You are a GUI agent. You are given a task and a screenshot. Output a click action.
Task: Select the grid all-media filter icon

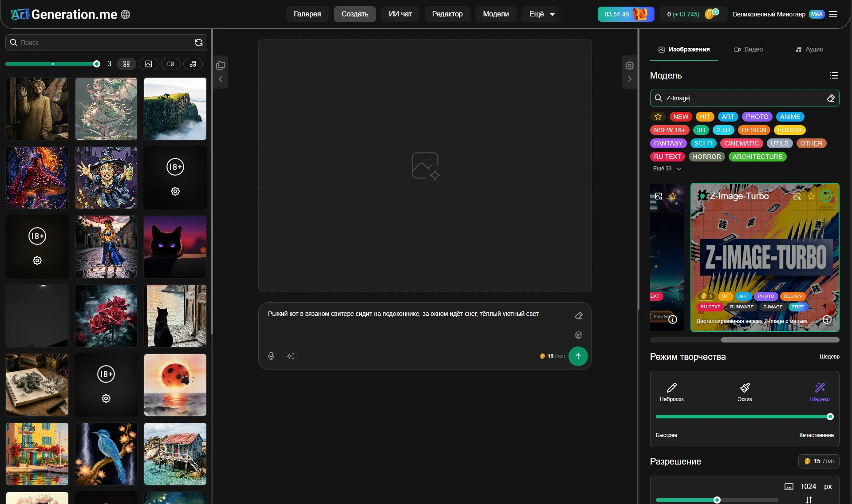pos(126,64)
